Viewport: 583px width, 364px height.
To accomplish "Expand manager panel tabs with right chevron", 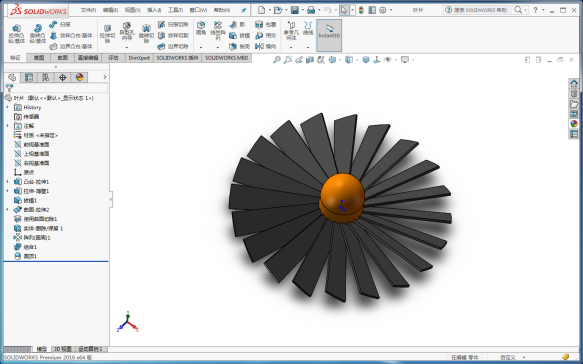I will pos(104,77).
